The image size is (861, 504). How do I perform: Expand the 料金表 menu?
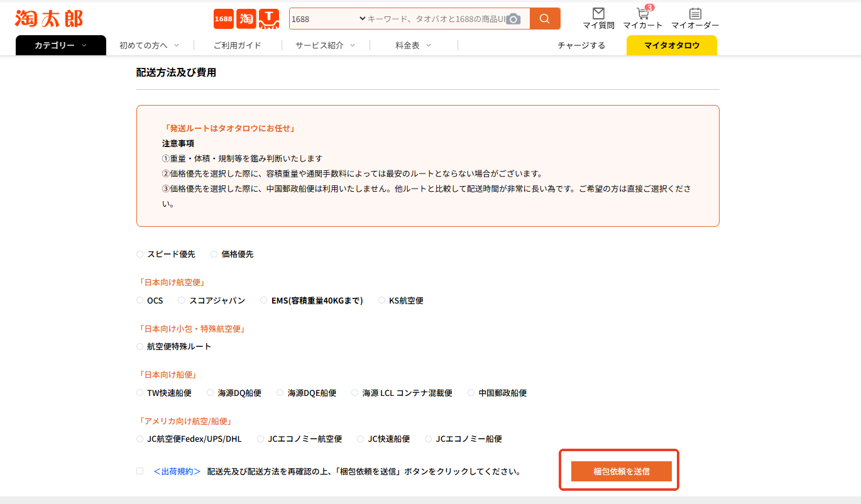414,45
